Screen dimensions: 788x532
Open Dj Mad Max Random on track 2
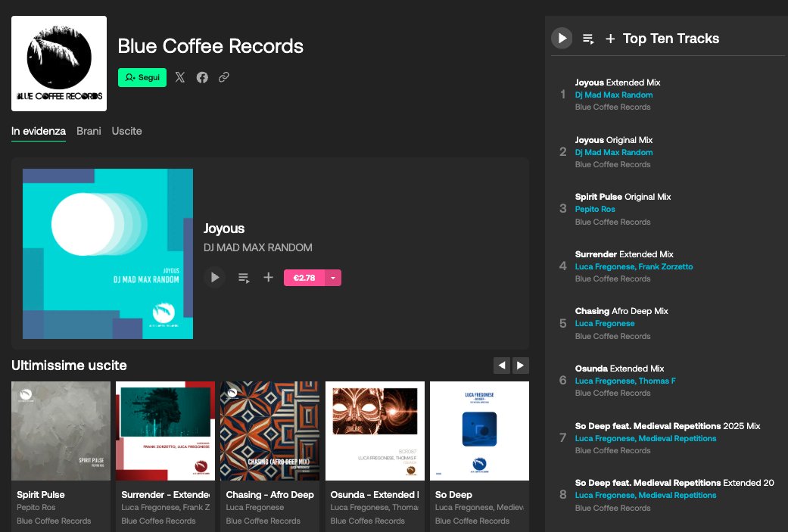614,152
